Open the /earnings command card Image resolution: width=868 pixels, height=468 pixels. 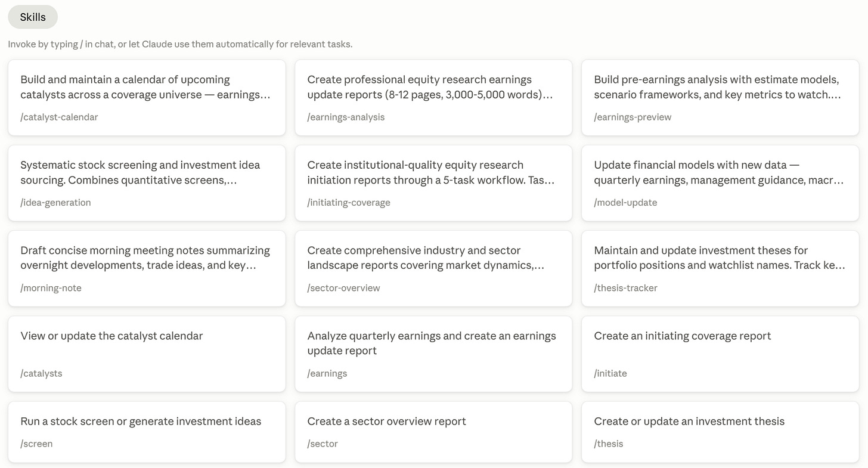point(433,354)
